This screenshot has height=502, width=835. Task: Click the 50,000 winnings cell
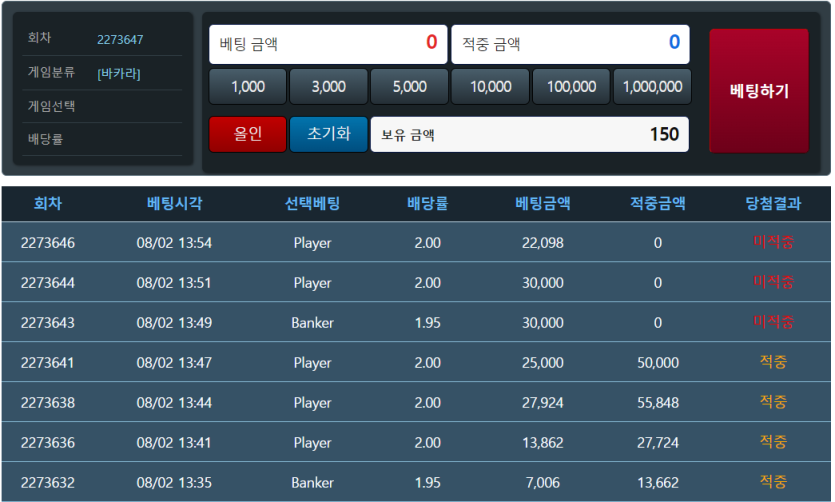tap(658, 363)
